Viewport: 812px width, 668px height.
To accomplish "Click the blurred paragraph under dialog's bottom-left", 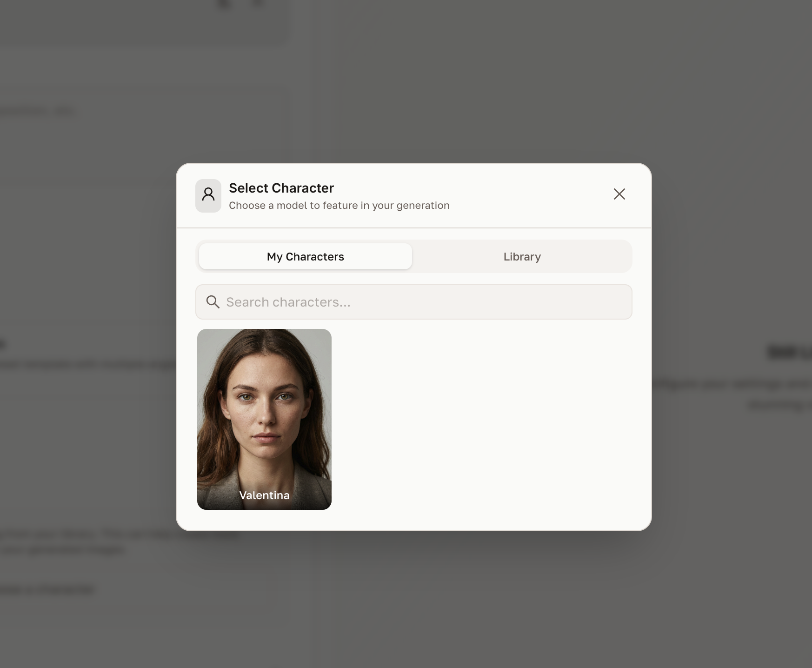I will (116, 541).
